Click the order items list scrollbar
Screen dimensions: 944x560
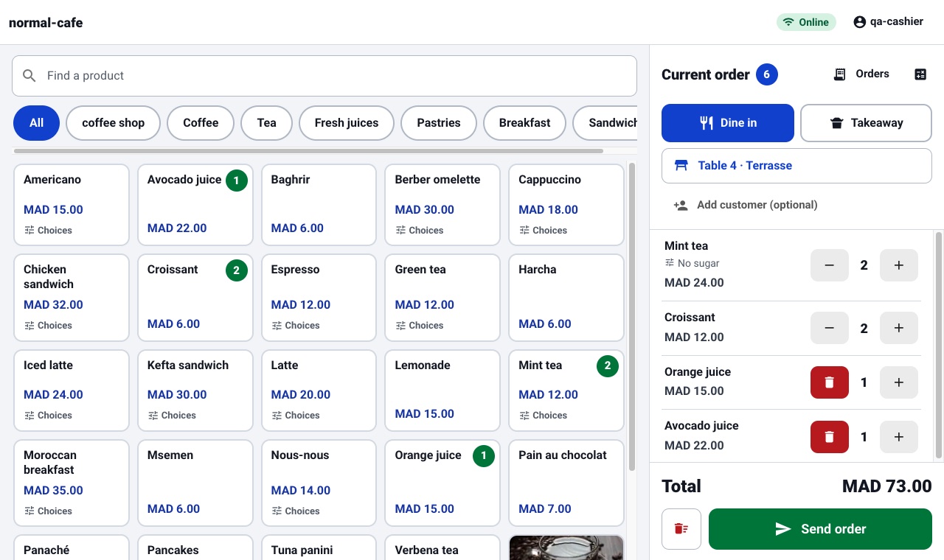click(x=939, y=344)
